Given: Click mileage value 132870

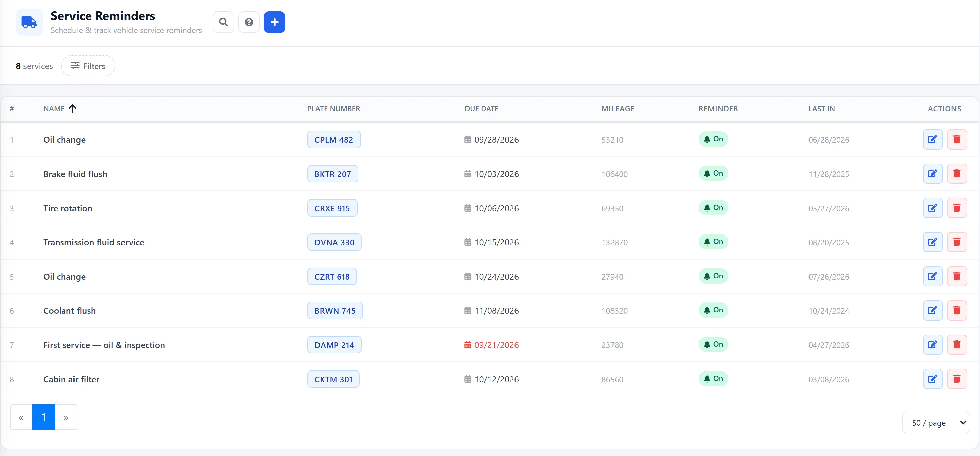Looking at the screenshot, I should coord(615,242).
